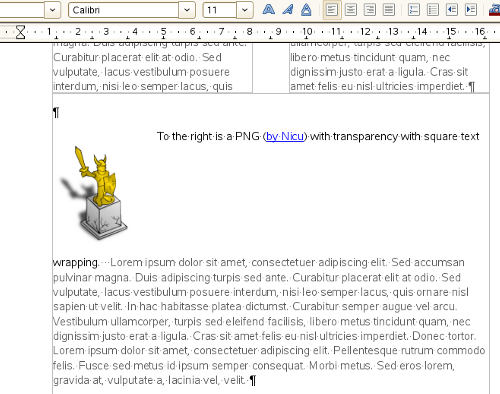
Task: Apply italic formatting with the slanted A icon
Action: [x=287, y=10]
